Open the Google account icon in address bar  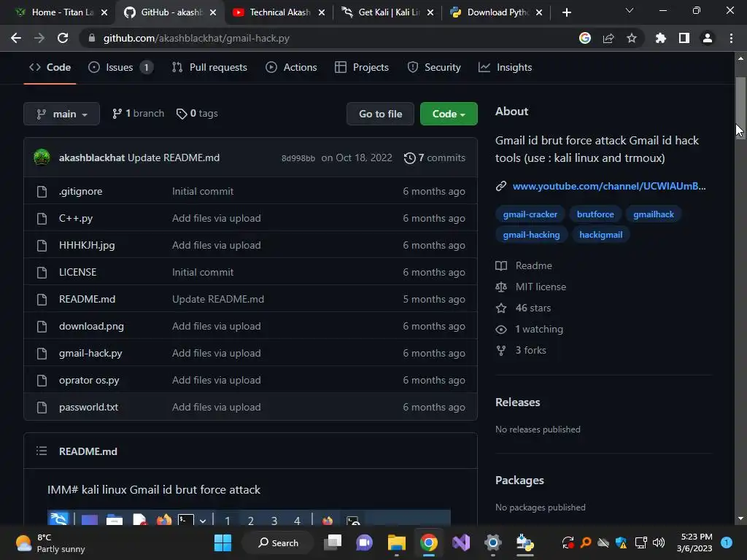[585, 38]
